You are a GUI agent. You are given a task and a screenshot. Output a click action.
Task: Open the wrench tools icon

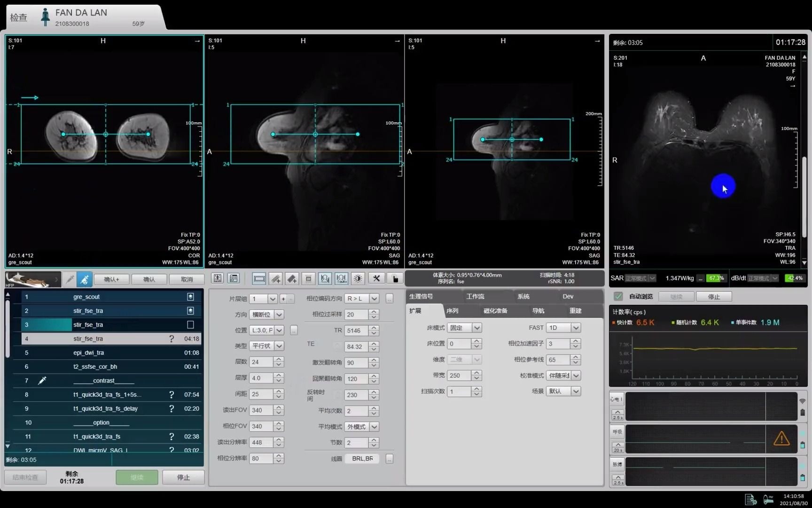click(x=376, y=278)
